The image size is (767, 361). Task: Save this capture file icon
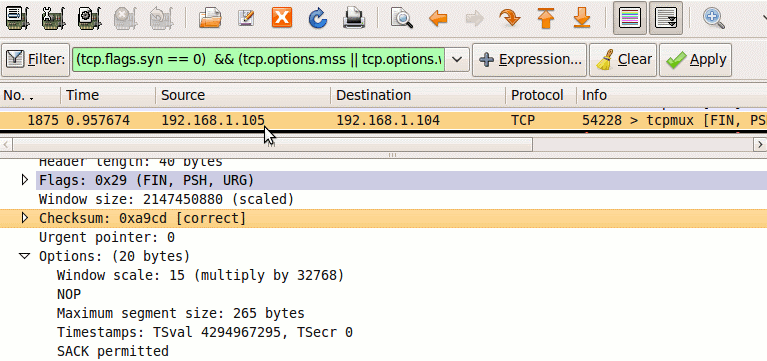click(246, 18)
